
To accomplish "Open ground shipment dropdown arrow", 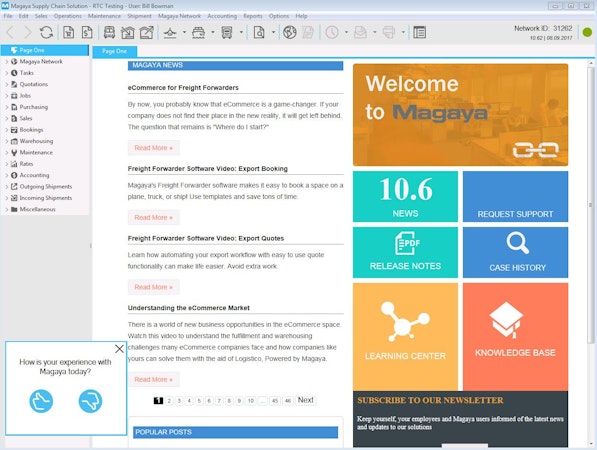I will click(241, 32).
